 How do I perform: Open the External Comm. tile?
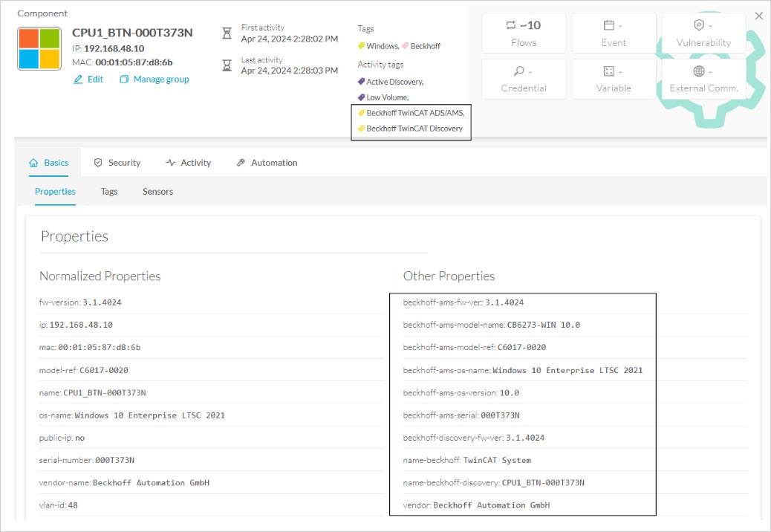point(703,80)
